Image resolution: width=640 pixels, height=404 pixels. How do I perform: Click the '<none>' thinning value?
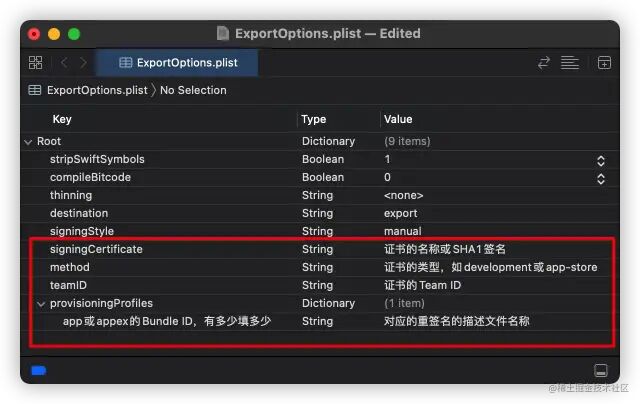(403, 195)
